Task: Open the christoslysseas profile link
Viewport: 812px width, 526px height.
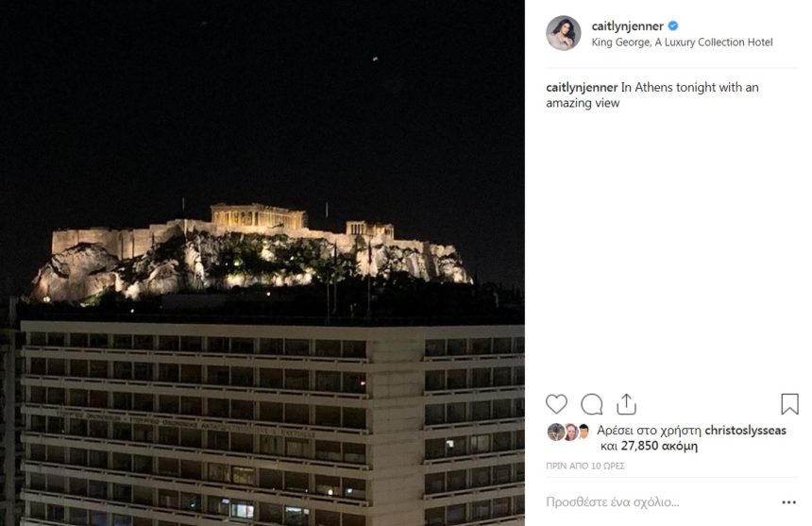Action: (x=745, y=431)
